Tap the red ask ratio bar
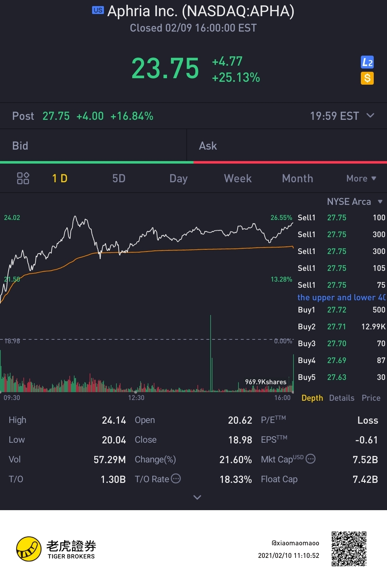The width and height of the screenshot is (387, 588). [290, 163]
